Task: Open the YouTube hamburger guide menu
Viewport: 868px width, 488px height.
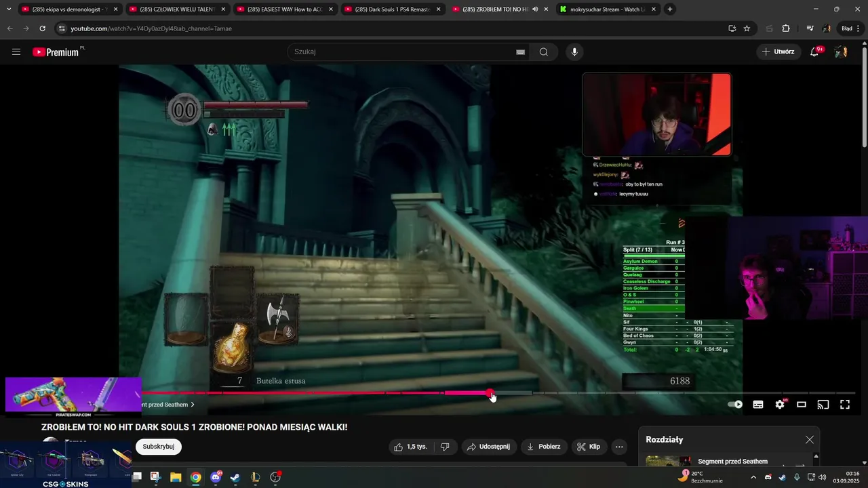Action: [16, 52]
